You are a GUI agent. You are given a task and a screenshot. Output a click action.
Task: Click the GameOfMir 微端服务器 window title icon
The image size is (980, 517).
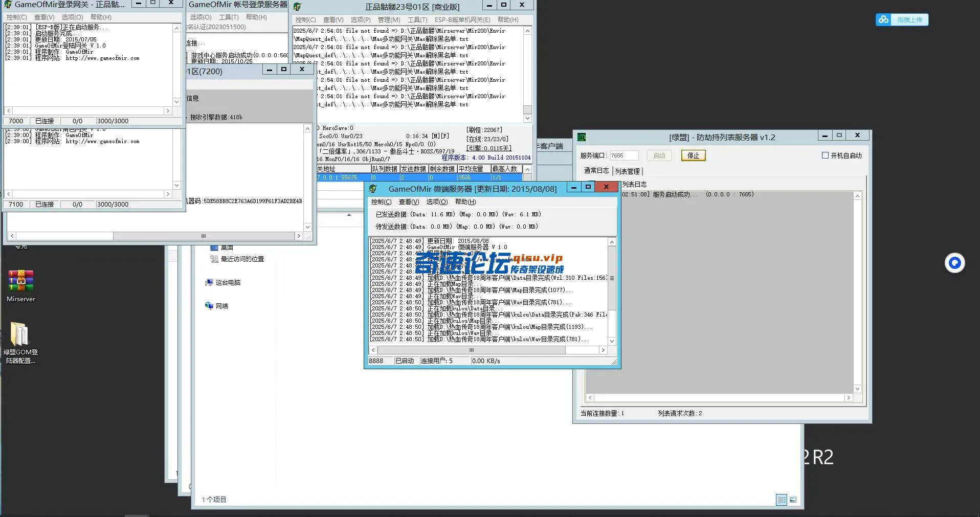tap(373, 189)
